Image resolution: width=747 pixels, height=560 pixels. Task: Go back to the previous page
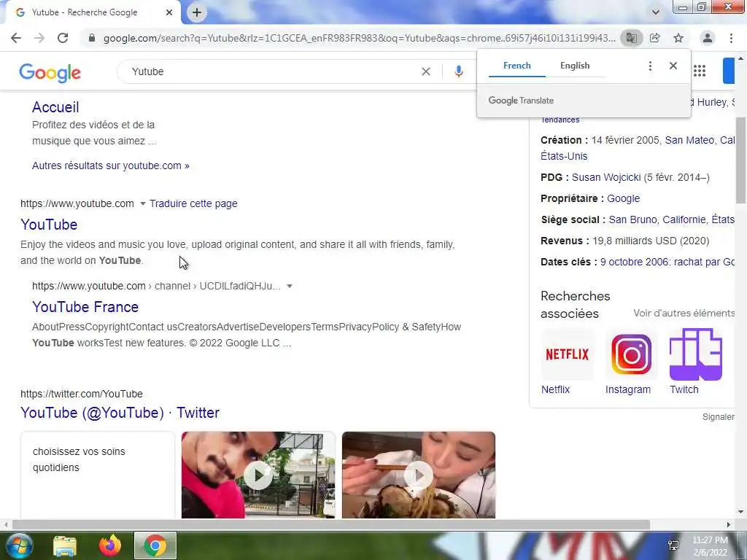tap(16, 38)
